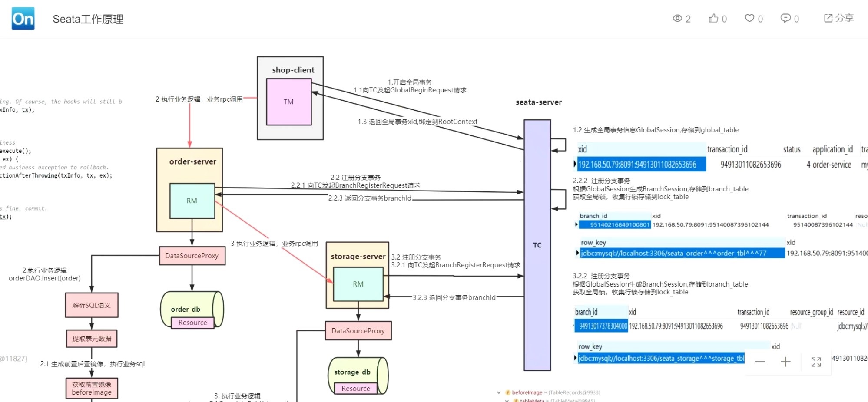Zoom out with the minus icon
Screen dimensions: 868x402
(760, 362)
